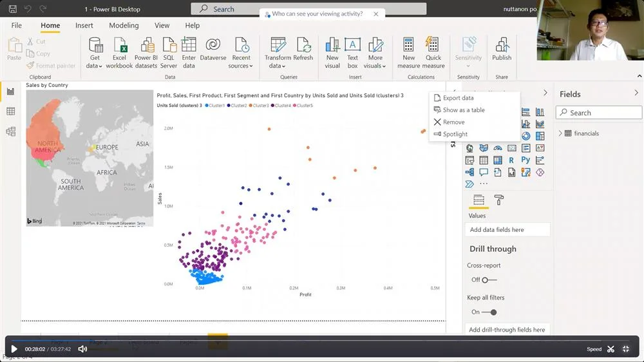
Task: Select the Donut chart visual
Action: click(x=526, y=136)
